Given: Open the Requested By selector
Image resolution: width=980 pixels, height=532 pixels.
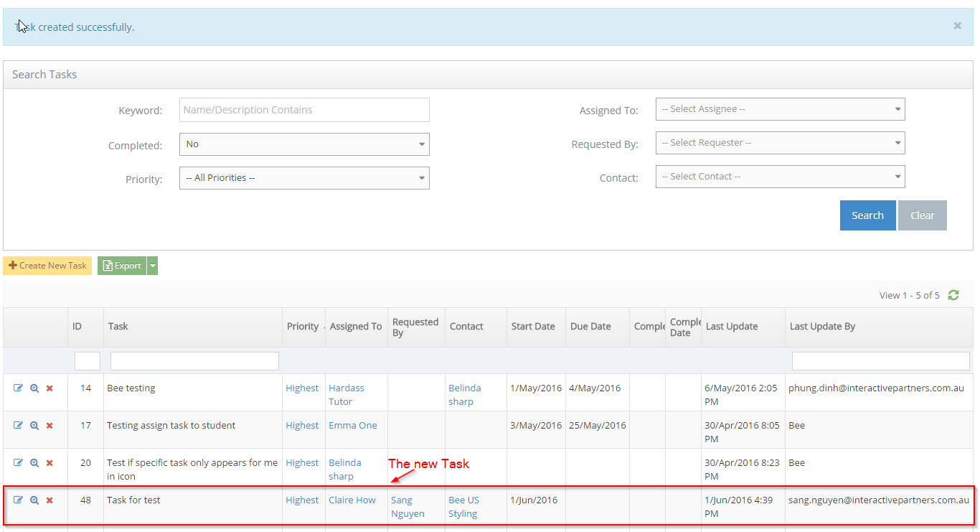Looking at the screenshot, I should click(780, 143).
